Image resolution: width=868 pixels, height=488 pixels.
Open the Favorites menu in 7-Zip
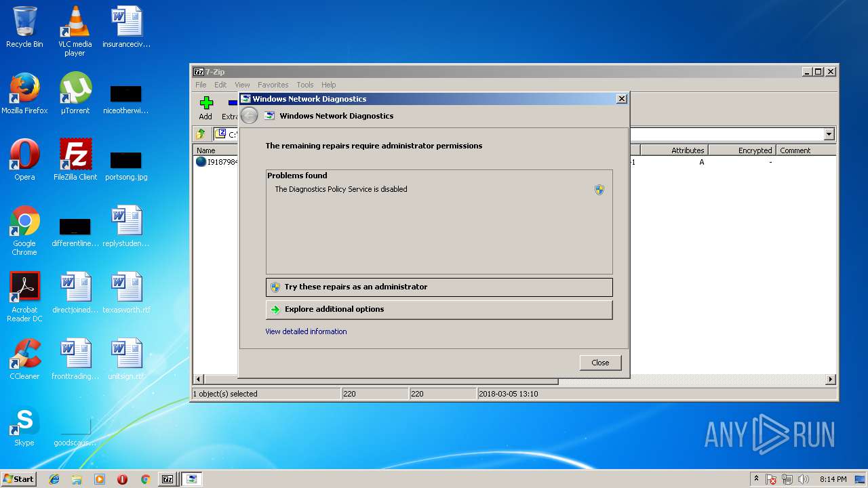pyautogui.click(x=273, y=85)
